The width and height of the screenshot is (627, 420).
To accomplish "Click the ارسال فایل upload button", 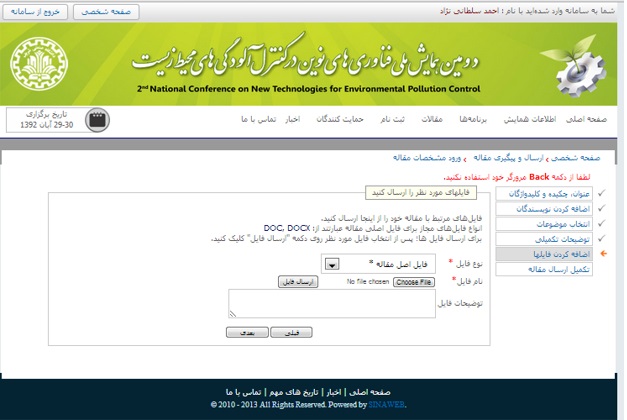I will (298, 283).
